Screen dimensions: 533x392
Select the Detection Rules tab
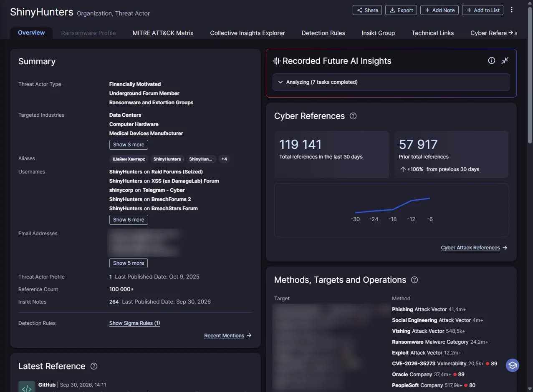pyautogui.click(x=323, y=33)
